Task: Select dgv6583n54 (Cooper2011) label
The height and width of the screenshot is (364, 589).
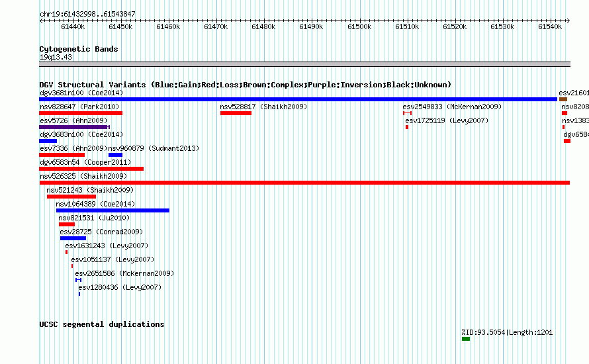Action: (x=85, y=162)
